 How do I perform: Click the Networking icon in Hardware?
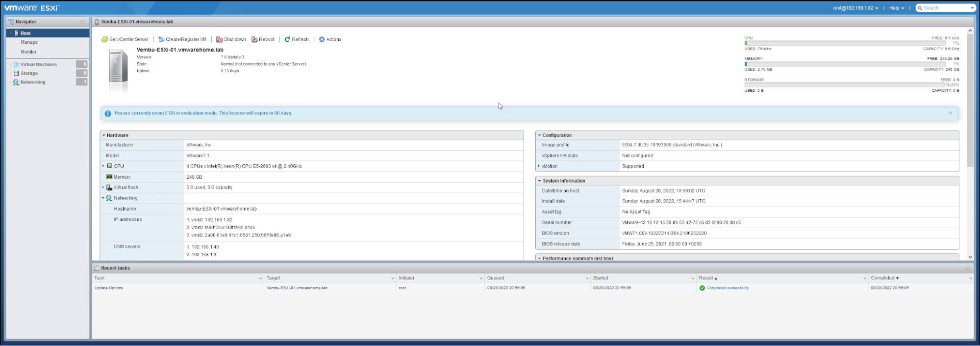pos(109,198)
